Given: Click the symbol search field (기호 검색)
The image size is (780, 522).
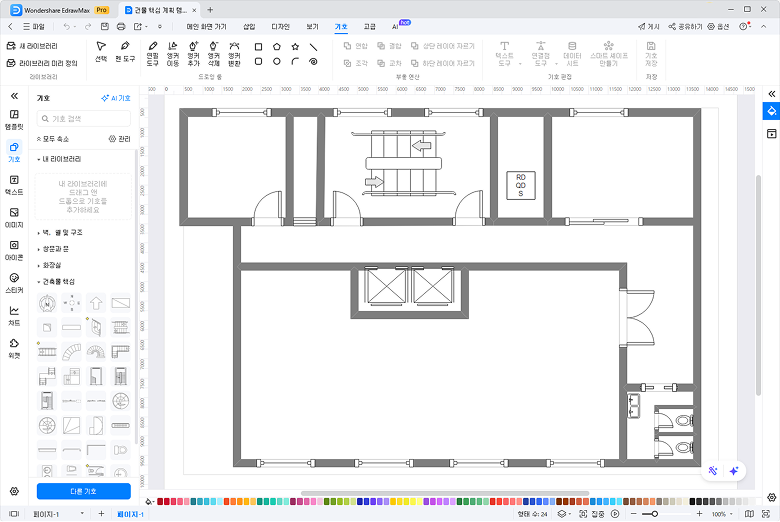Looking at the screenshot, I should coord(84,118).
